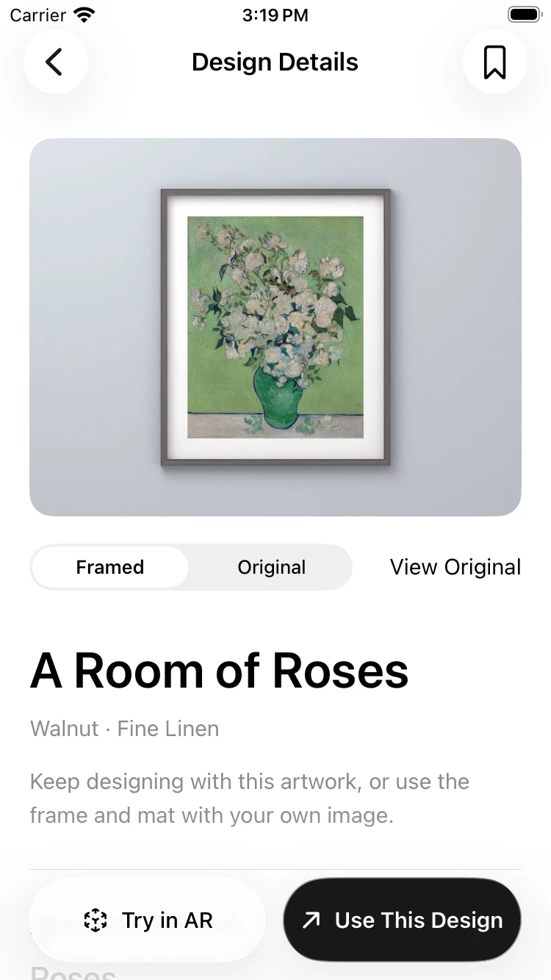The width and height of the screenshot is (551, 980).
Task: Tap the Walnut · Fine Linen subtitle
Action: pos(125,729)
